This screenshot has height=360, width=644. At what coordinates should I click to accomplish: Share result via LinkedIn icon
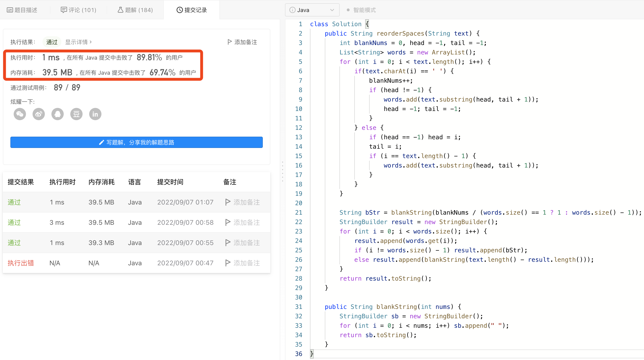pos(95,114)
